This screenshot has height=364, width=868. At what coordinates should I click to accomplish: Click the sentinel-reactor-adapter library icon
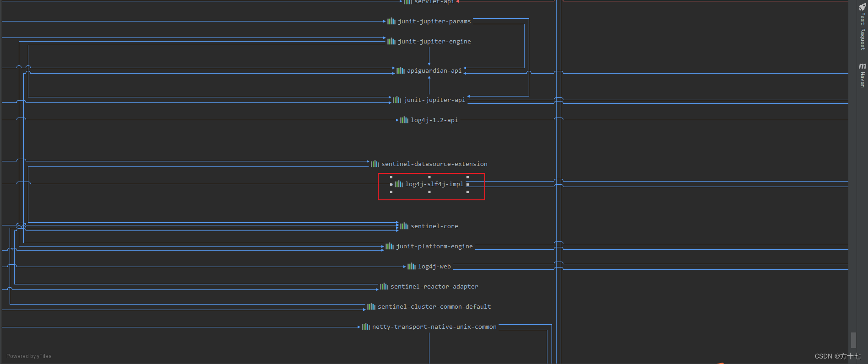[x=384, y=286]
